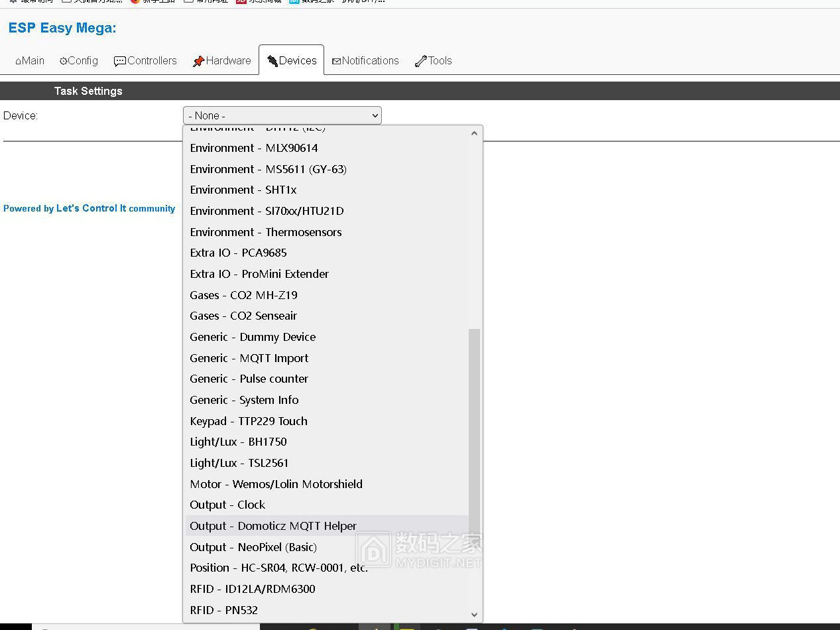Click the Devices plug icon

point(272,61)
